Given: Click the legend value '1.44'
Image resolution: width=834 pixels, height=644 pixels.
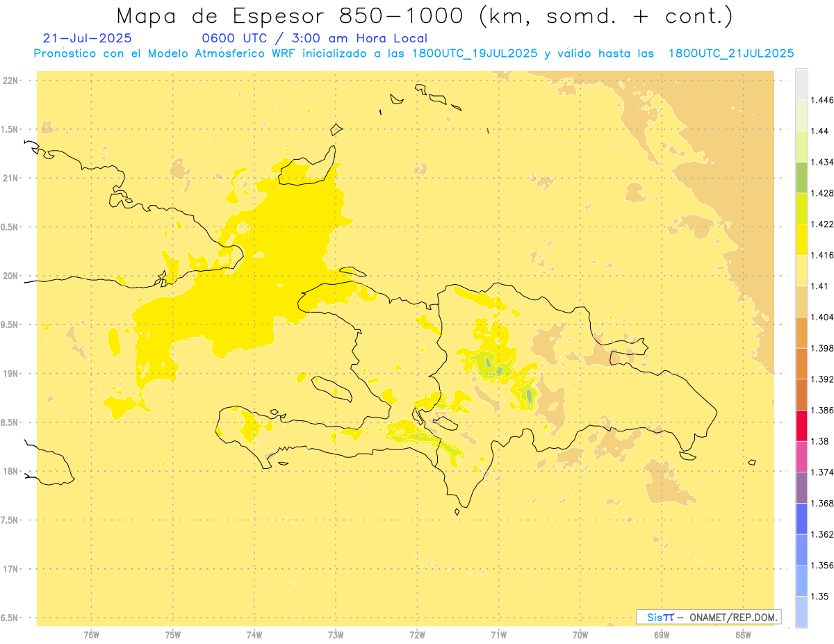Looking at the screenshot, I should click(819, 131).
